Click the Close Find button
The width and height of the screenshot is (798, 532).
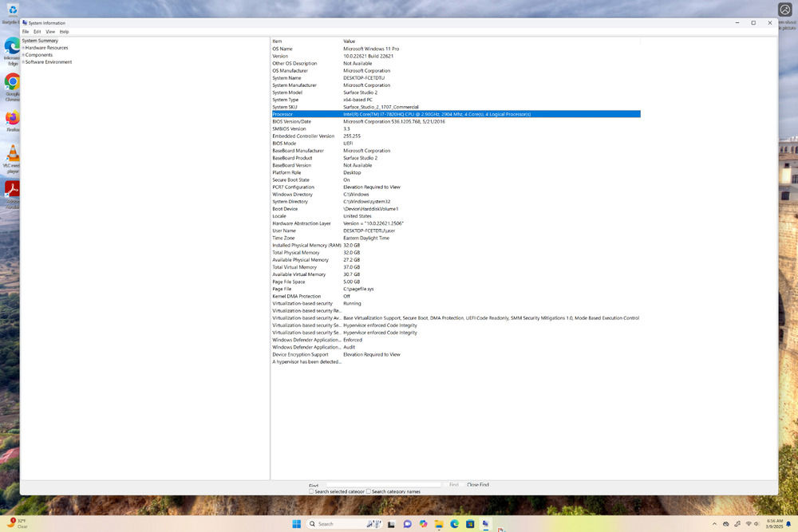[x=478, y=485]
